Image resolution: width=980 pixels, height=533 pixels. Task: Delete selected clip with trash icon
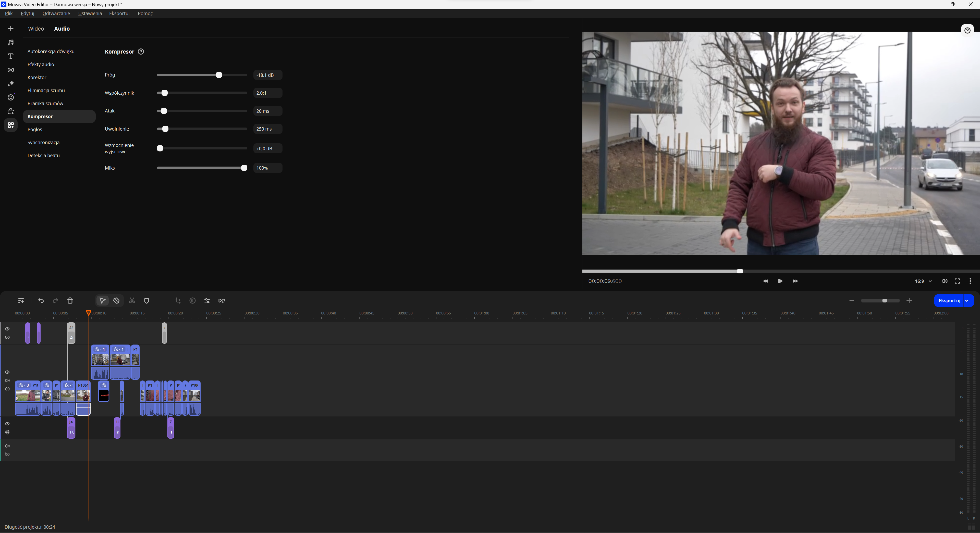point(70,301)
